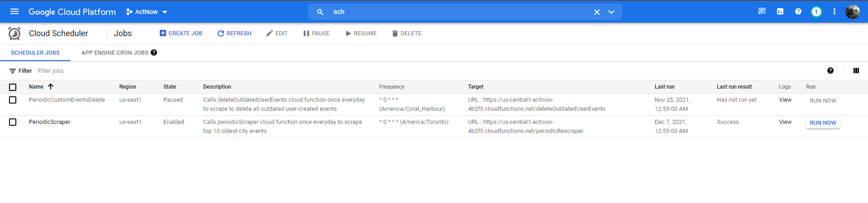Open Cloud Shell from the top bar

click(780, 12)
